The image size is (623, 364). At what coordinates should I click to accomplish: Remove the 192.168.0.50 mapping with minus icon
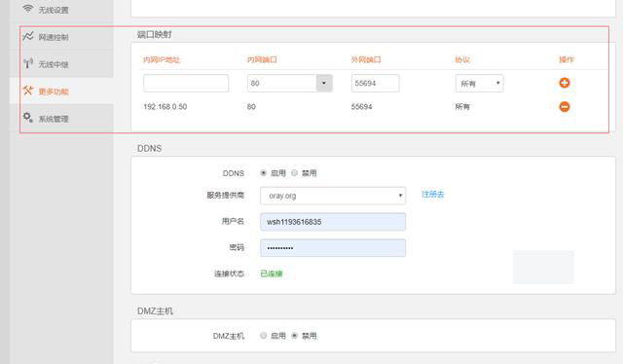(565, 106)
